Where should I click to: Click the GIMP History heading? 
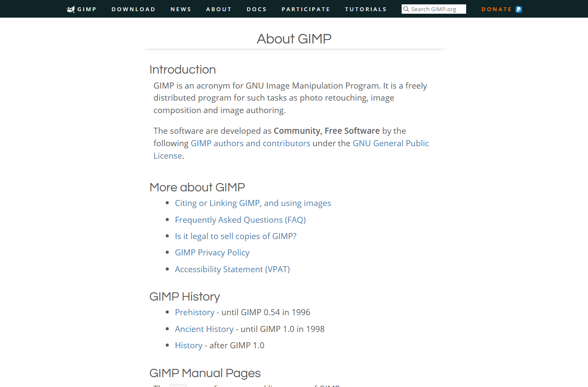coord(185,297)
